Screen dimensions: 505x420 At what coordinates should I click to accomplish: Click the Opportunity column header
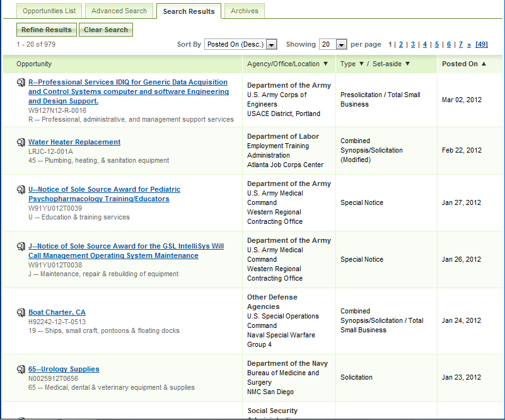(x=34, y=64)
